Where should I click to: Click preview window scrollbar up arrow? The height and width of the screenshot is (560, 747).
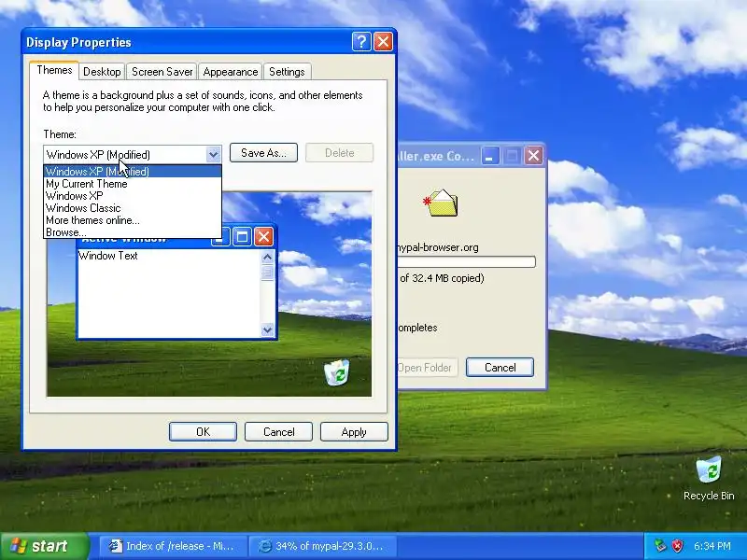coord(267,258)
